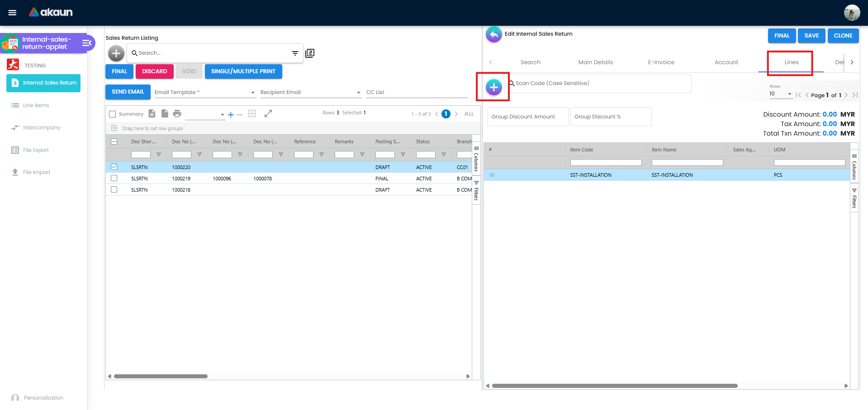This screenshot has width=868, height=410.
Task: Uncheck the selected 1000220 row checkbox
Action: click(x=114, y=167)
